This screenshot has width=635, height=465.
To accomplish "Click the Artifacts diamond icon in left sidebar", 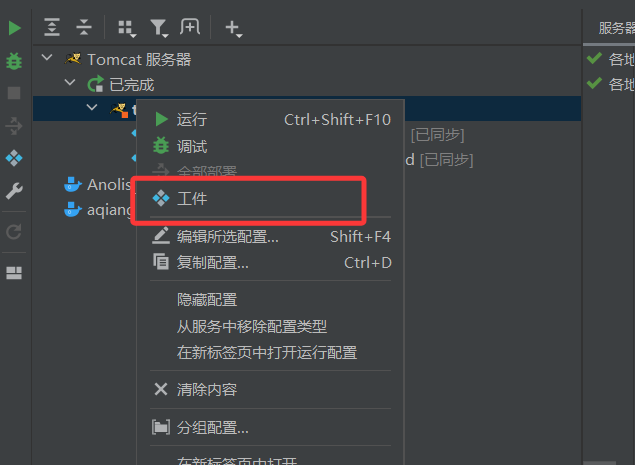I will click(x=14, y=158).
